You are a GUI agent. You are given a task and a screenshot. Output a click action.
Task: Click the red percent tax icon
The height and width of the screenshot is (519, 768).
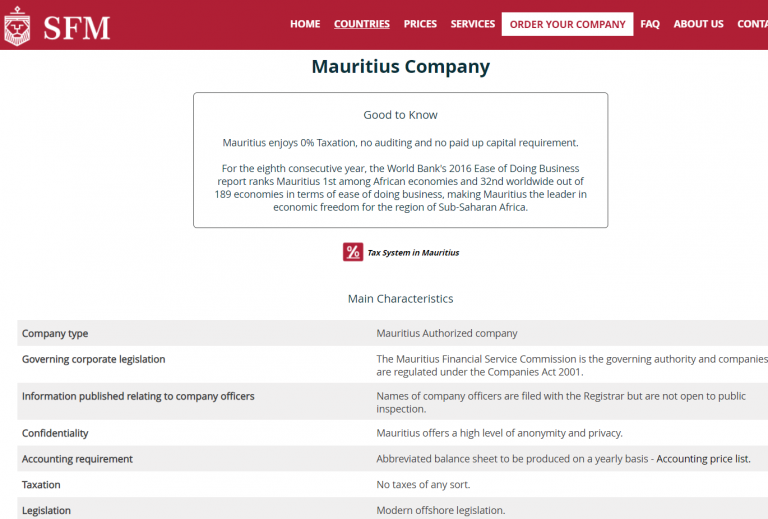[353, 252]
